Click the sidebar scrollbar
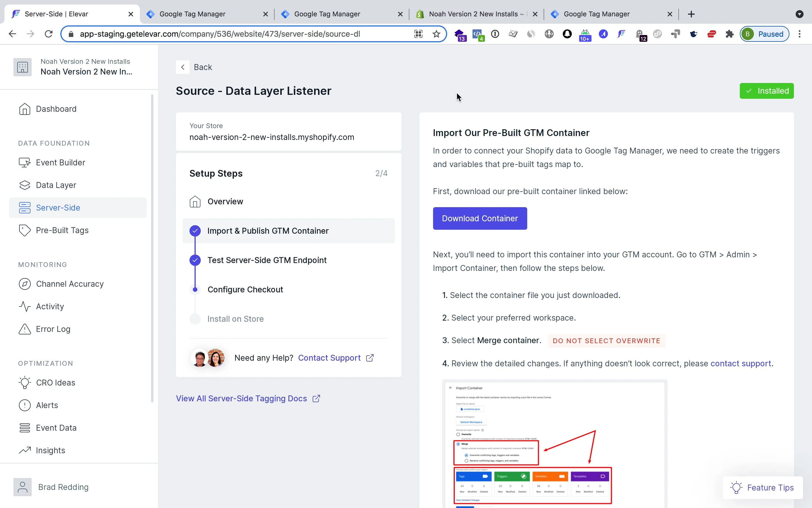 [x=152, y=249]
